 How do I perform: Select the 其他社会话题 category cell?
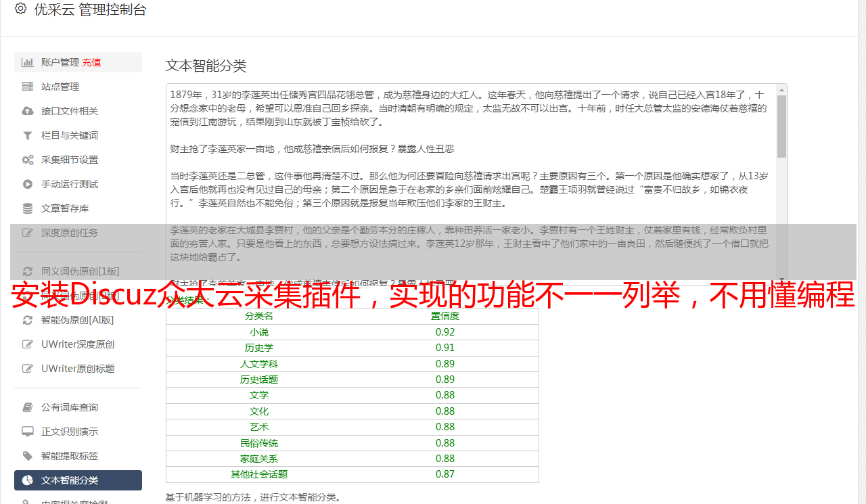click(259, 474)
